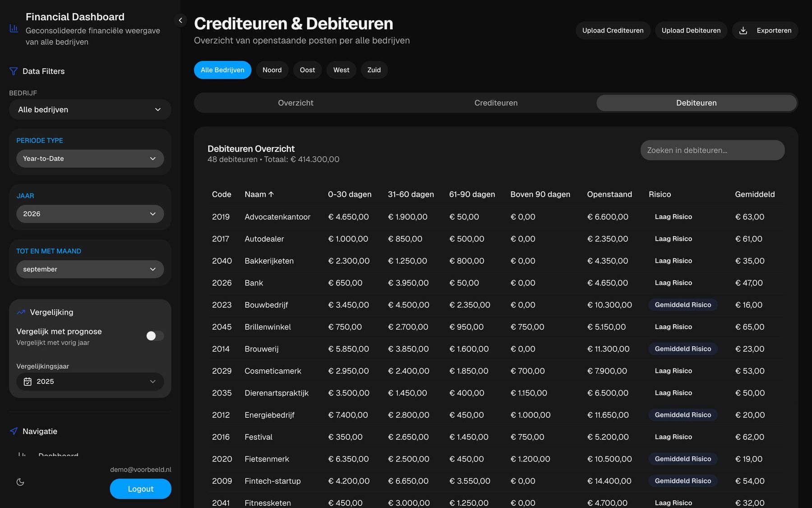The image size is (812, 508).
Task: Click Upload Debiteuren button
Action: (x=691, y=31)
